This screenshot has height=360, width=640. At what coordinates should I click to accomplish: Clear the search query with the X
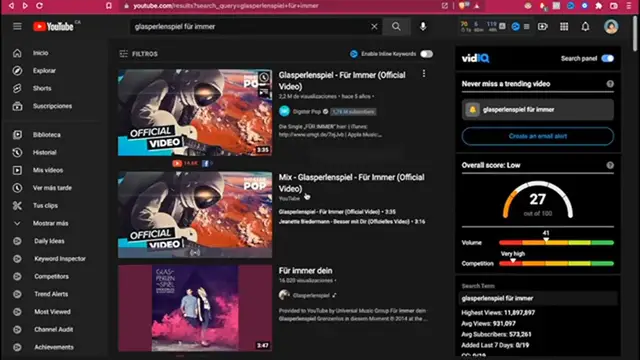[x=374, y=27]
